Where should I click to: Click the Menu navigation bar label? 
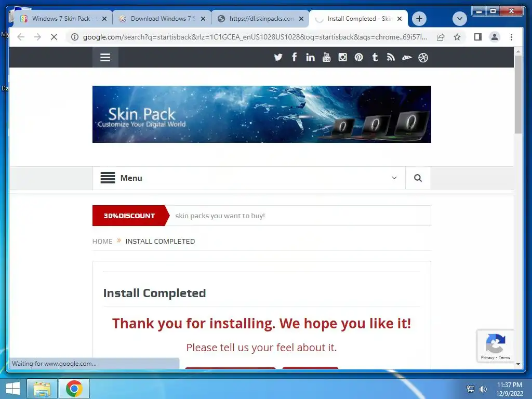(131, 178)
